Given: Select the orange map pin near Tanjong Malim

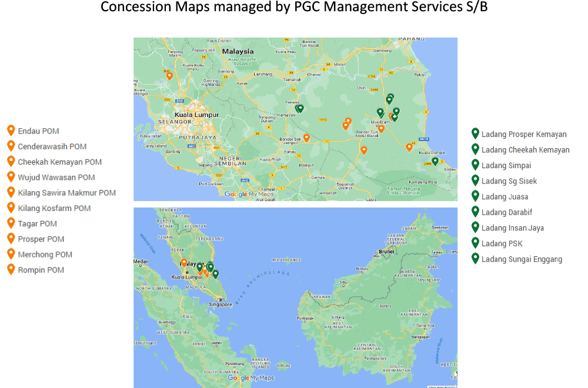Looking at the screenshot, I should click(169, 76).
